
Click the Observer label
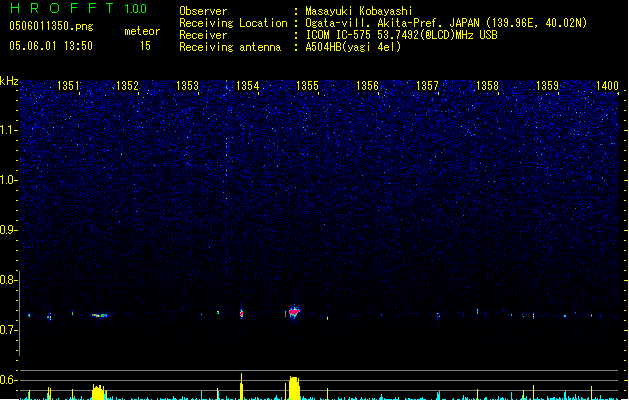[203, 11]
